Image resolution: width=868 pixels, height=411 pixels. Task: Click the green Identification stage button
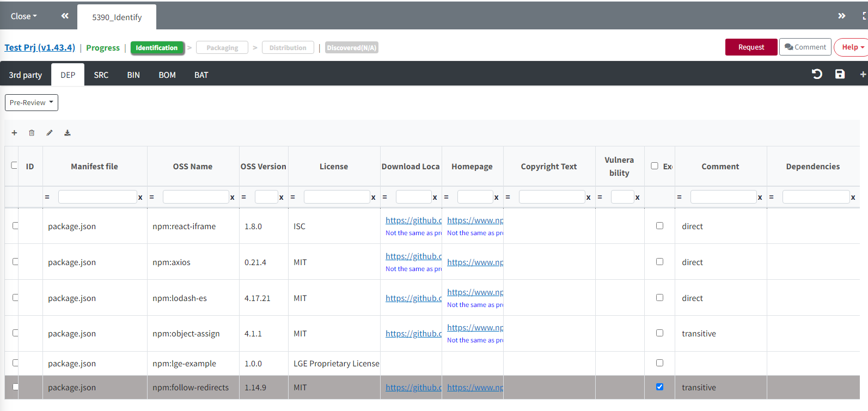tap(157, 48)
